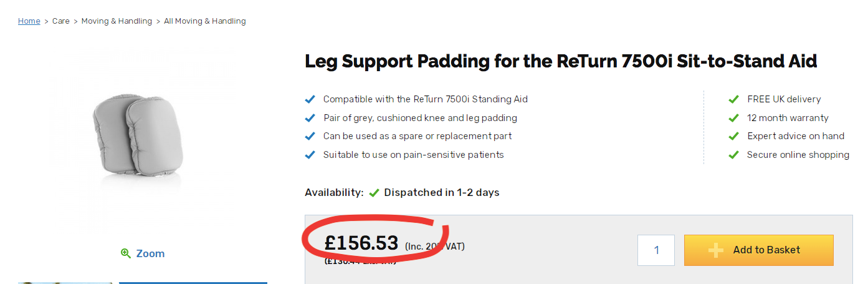Click the Zoom text link
This screenshot has width=868, height=284.
[150, 253]
